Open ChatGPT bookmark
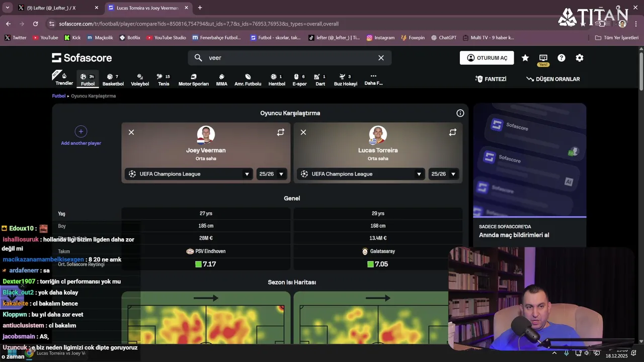 point(444,38)
